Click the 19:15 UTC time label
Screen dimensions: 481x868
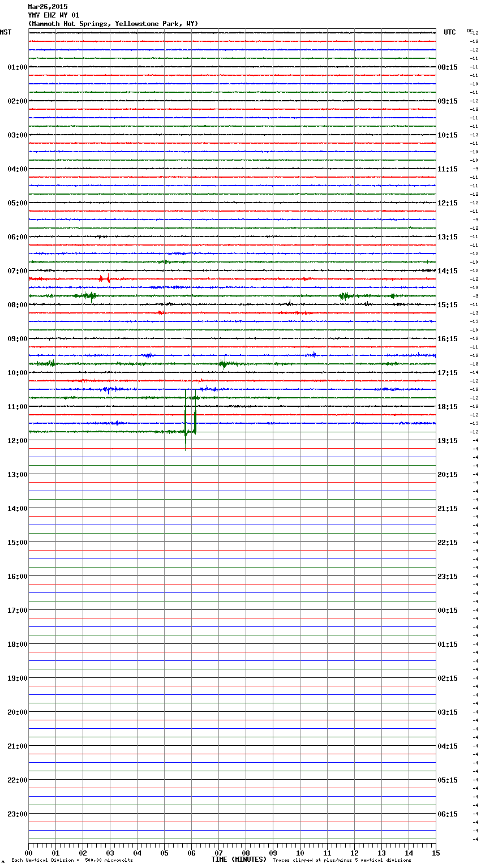(448, 441)
